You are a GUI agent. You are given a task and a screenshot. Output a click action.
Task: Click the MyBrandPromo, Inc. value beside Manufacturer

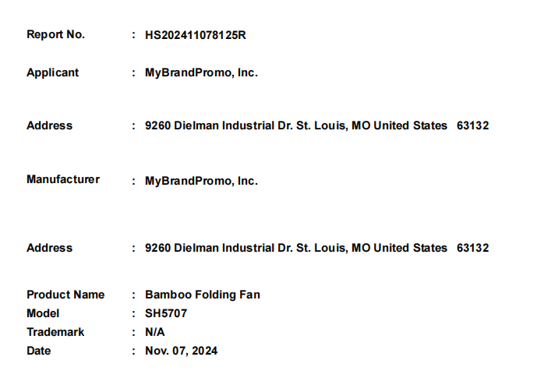[201, 181]
